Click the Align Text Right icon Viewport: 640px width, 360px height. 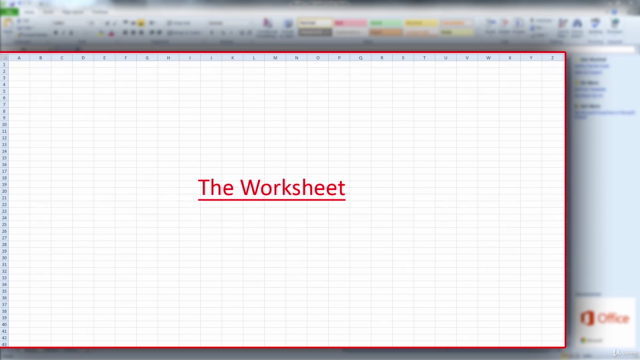141,33
